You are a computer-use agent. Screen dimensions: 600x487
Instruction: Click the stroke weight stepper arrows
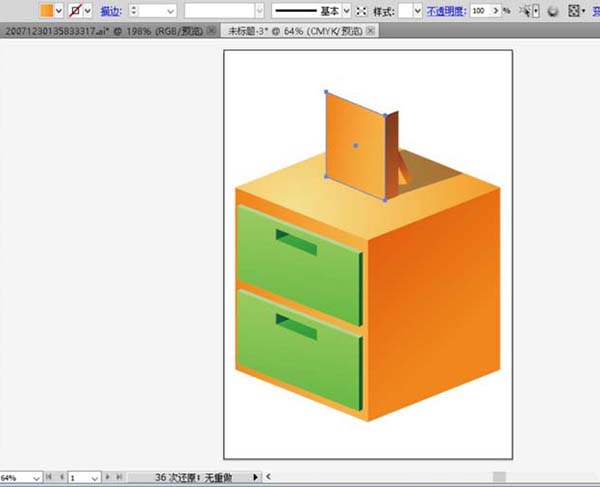pos(133,10)
